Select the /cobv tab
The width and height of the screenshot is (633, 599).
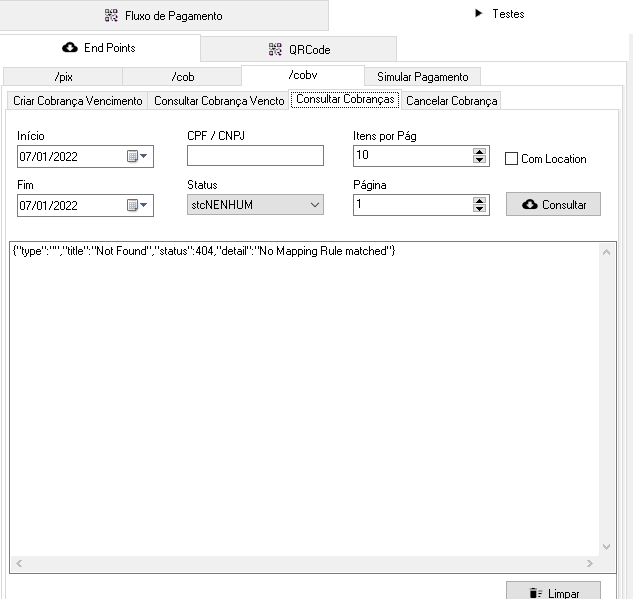click(x=303, y=75)
